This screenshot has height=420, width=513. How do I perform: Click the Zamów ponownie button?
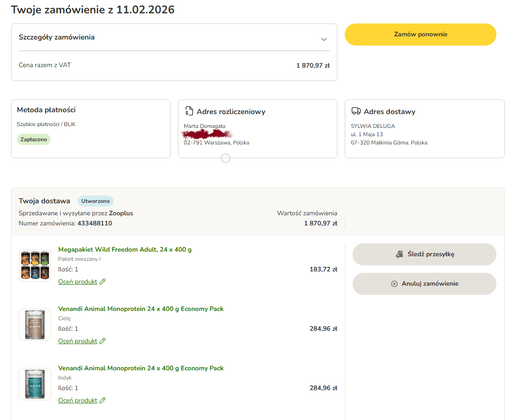(x=421, y=35)
